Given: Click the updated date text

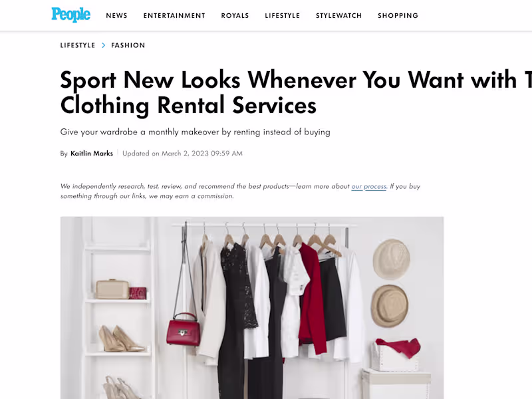Looking at the screenshot, I should coord(182,154).
